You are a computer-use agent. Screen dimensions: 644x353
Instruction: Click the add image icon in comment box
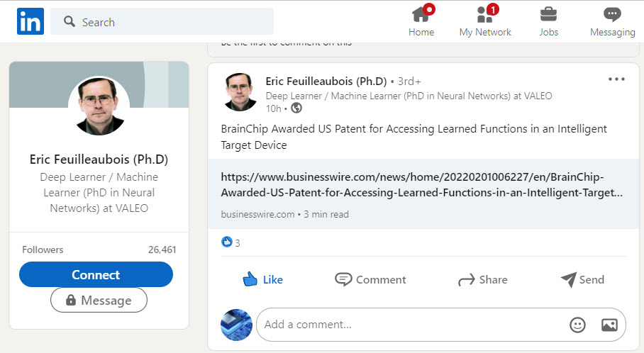609,325
